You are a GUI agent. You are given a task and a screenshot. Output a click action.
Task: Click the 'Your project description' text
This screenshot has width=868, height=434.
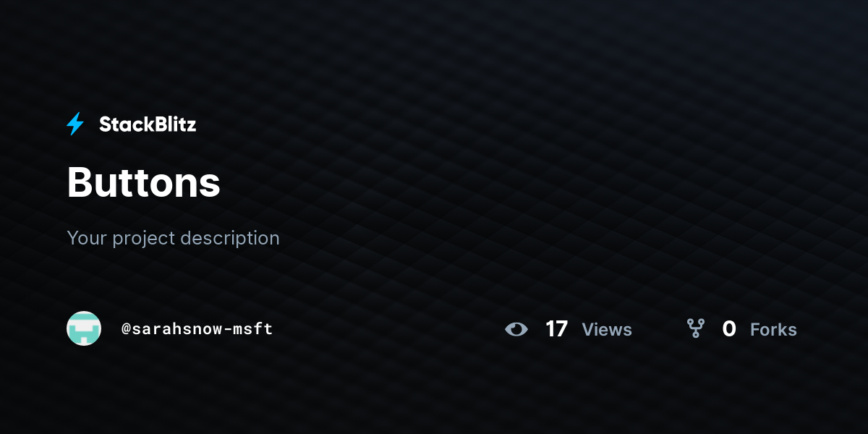click(x=173, y=238)
